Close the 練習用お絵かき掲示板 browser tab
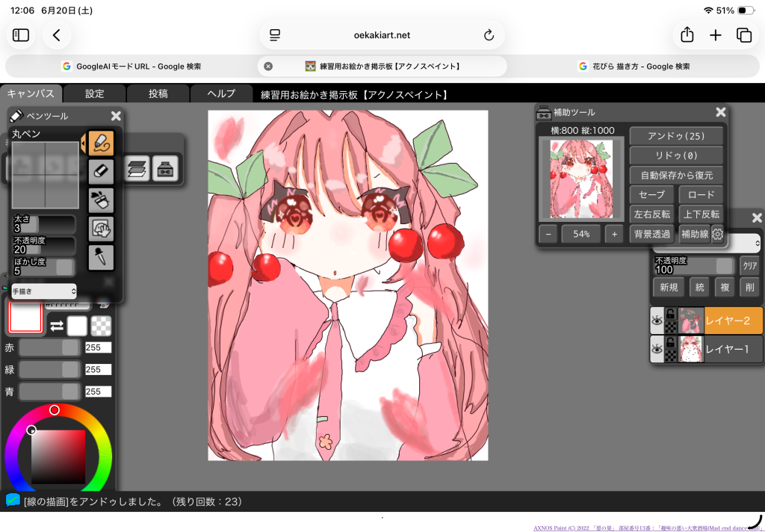The image size is (765, 532). 268,66
